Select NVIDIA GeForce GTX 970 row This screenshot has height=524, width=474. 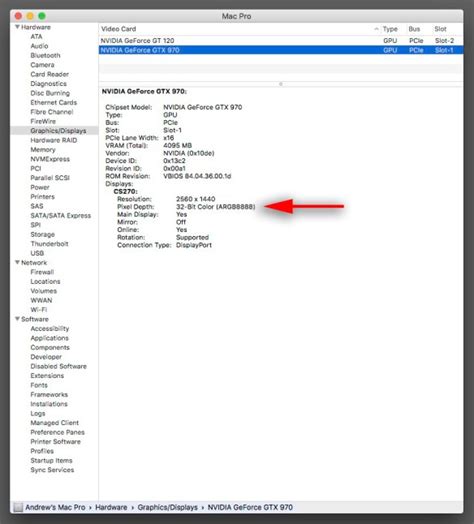click(281, 50)
